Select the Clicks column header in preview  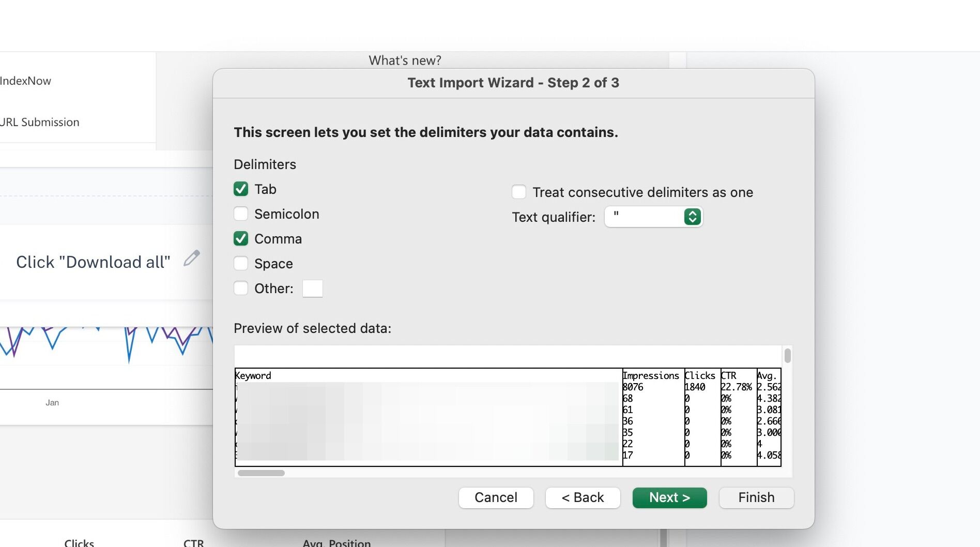[700, 375]
